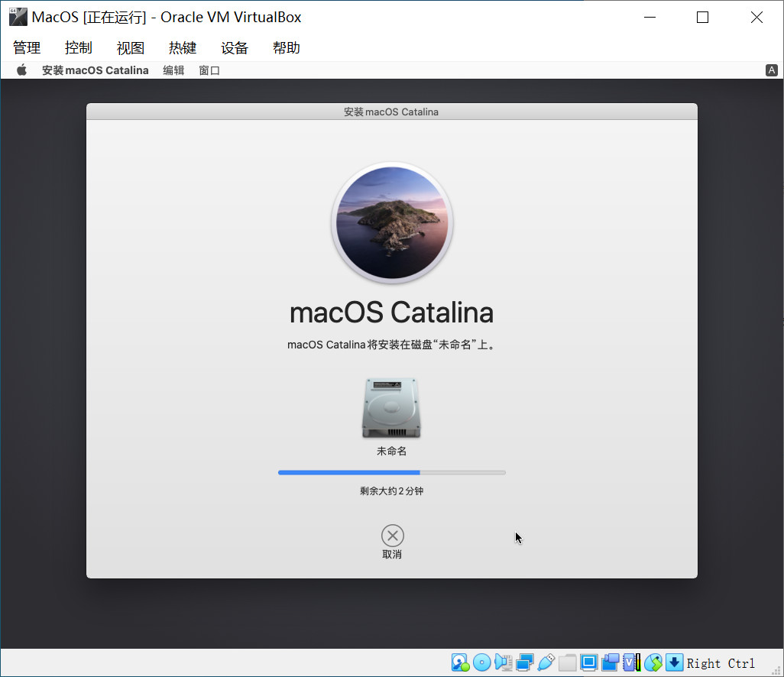Viewport: 784px width, 677px height.
Task: Click the display status icon
Action: tap(589, 662)
